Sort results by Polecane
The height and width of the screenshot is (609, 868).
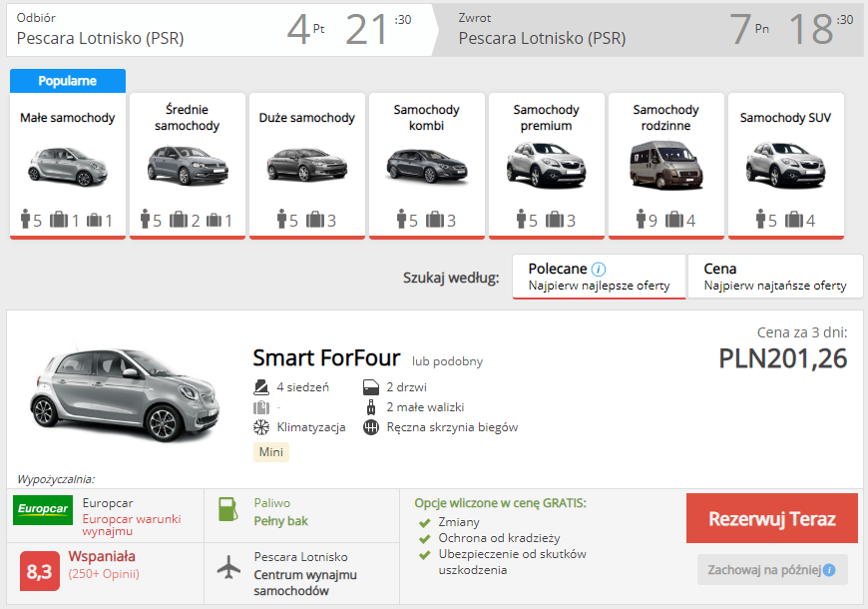click(599, 277)
